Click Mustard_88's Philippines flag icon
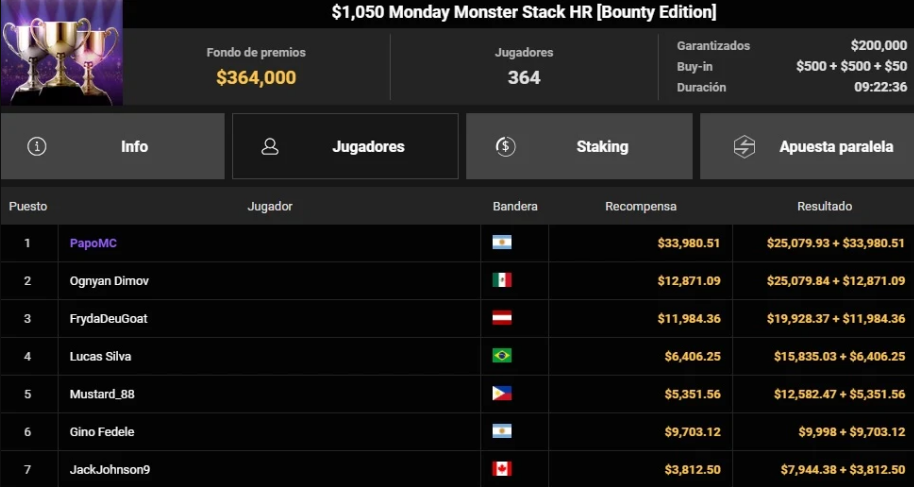This screenshot has height=487, width=914. pos(502,394)
